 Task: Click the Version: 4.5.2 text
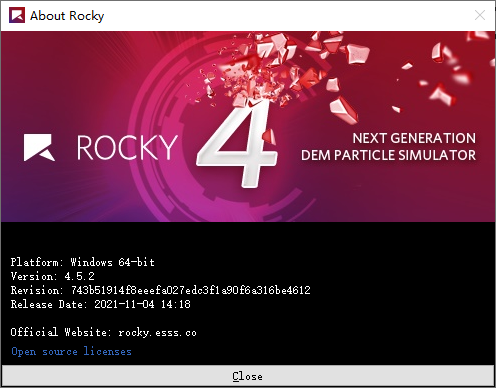(52, 276)
